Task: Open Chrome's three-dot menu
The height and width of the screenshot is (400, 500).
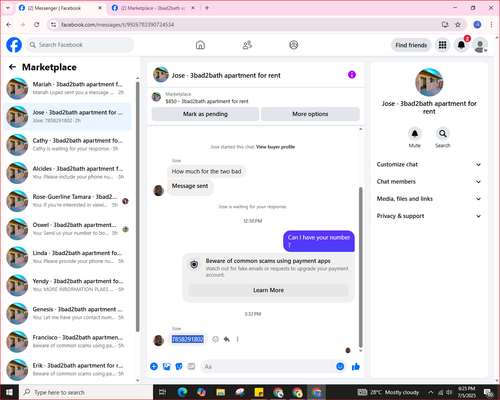Action: pyautogui.click(x=491, y=25)
